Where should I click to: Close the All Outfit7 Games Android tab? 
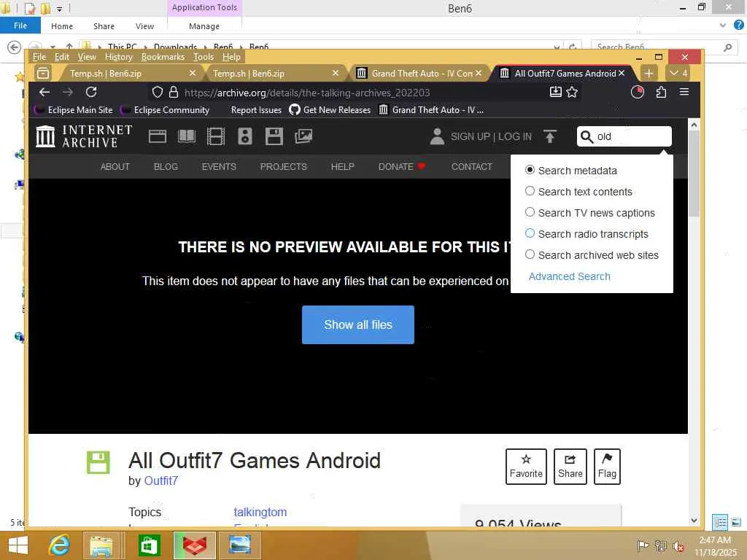click(x=622, y=73)
